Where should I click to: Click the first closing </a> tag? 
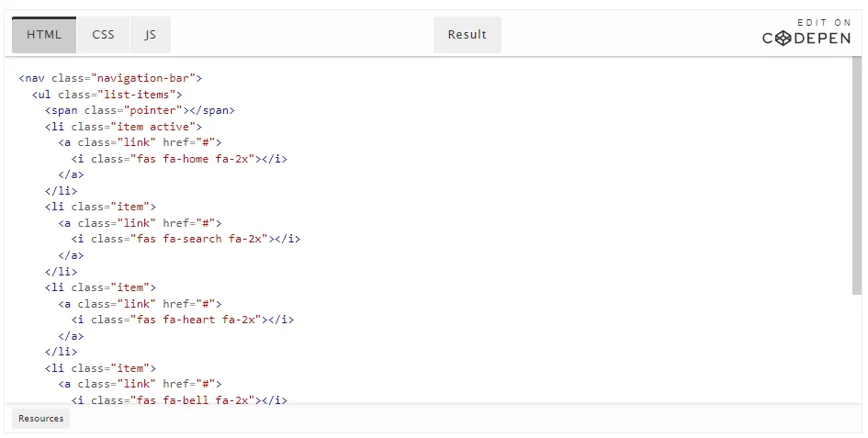tap(71, 175)
